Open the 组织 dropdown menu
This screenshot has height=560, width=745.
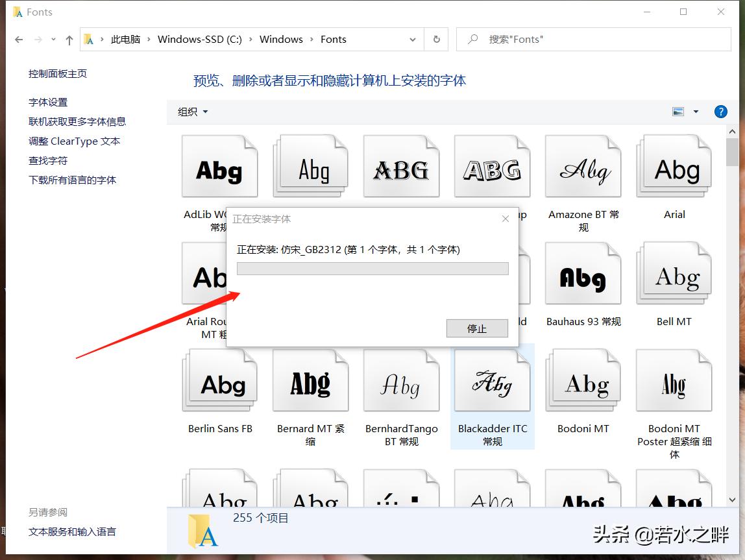tap(191, 111)
